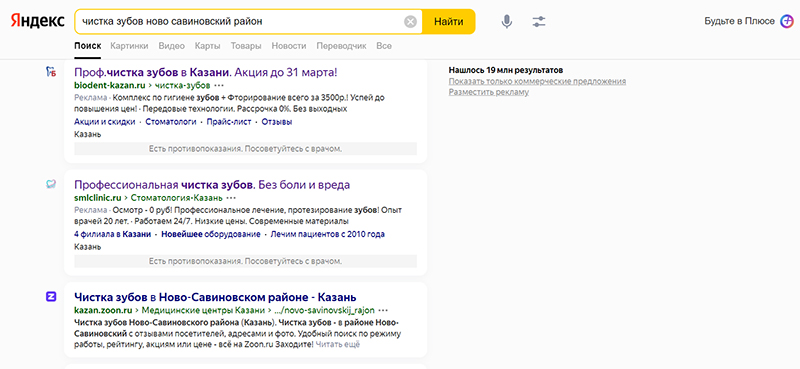This screenshot has width=800, height=369.
Task: Open the three-dot menu for kazan.zoon.ru result
Action: (x=384, y=310)
